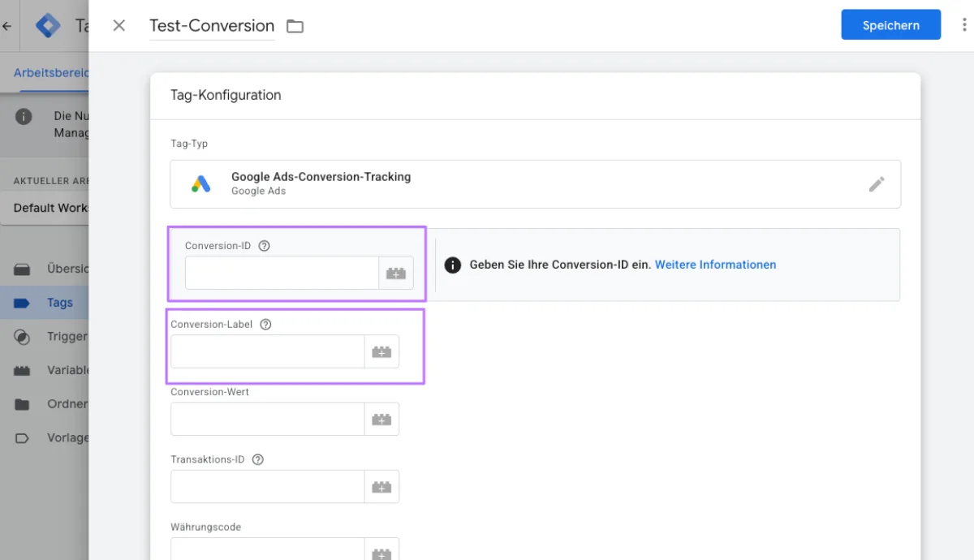This screenshot has height=560, width=974.
Task: Open the variable picker for Conversion-Wert
Action: (x=381, y=419)
